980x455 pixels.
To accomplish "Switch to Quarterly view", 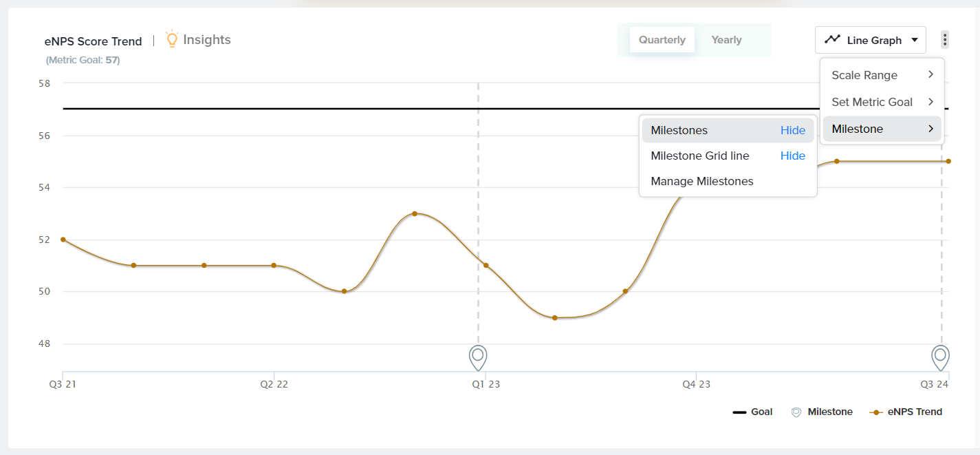I will coord(662,40).
